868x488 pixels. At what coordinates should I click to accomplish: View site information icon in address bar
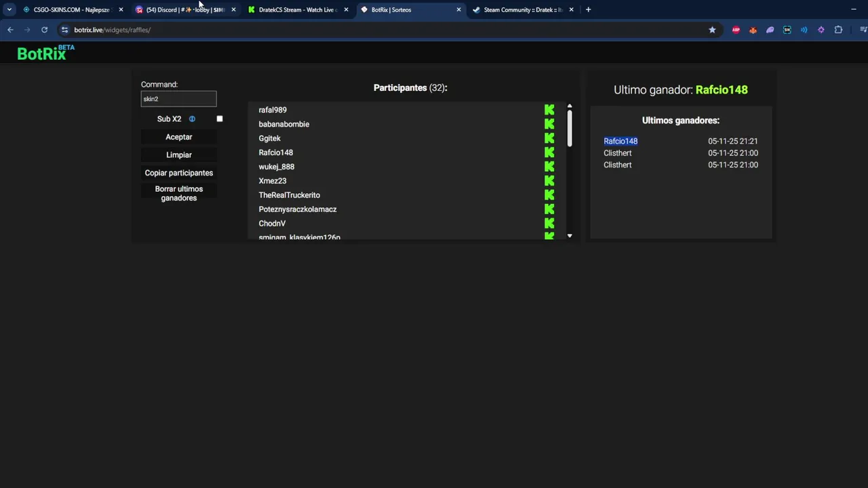(x=65, y=30)
